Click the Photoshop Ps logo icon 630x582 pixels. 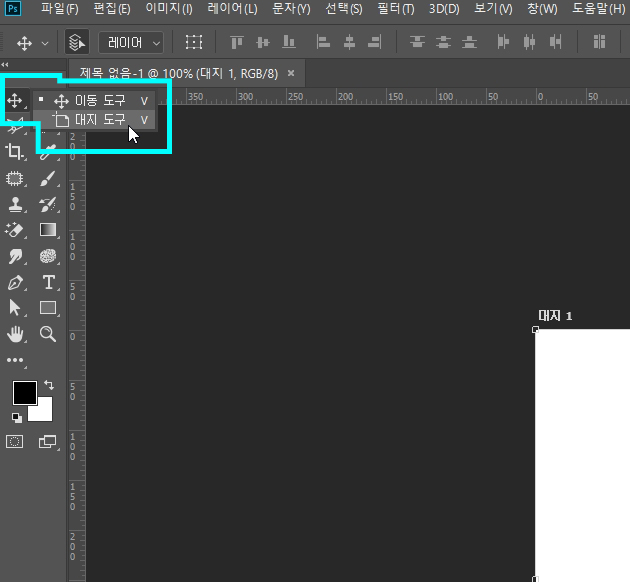tap(13, 8)
